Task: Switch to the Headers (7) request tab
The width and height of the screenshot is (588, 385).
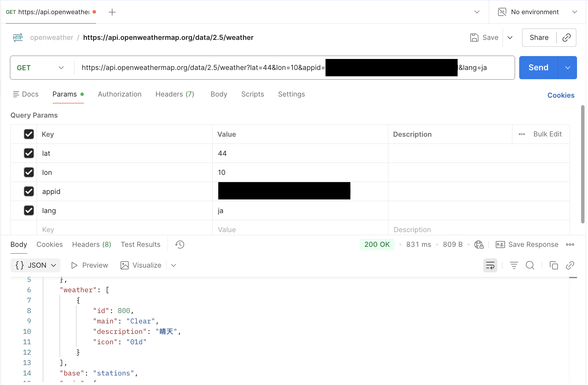Action: pos(175,94)
